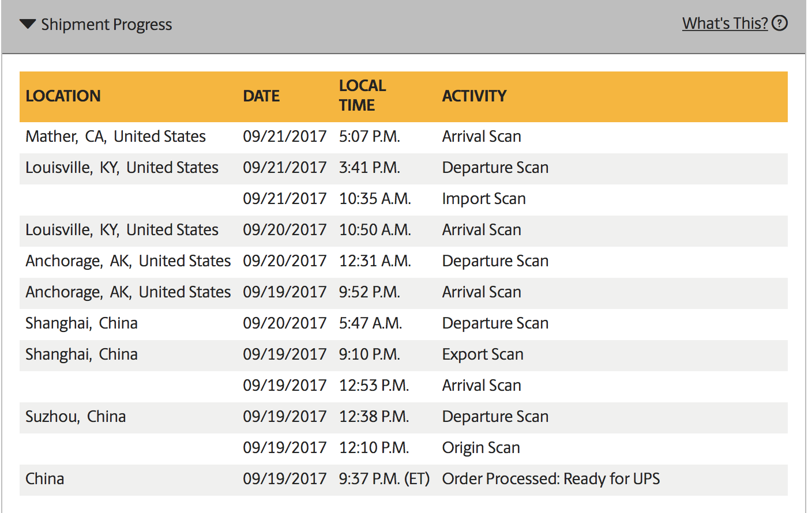The height and width of the screenshot is (513, 812).
Task: Click the LOCAL TIME column header
Action: point(362,96)
